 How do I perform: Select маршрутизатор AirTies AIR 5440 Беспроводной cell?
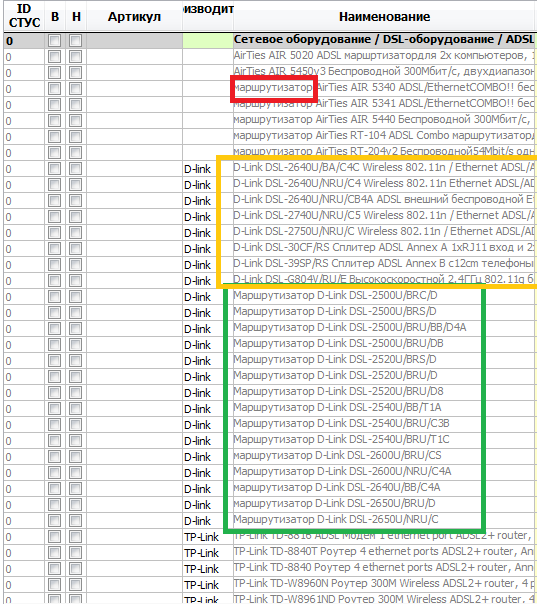coord(384,120)
